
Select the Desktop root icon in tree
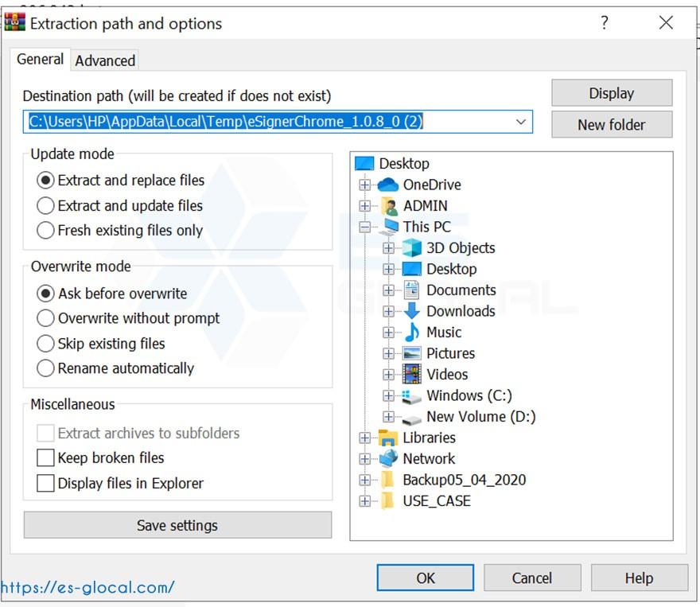pyautogui.click(x=364, y=163)
